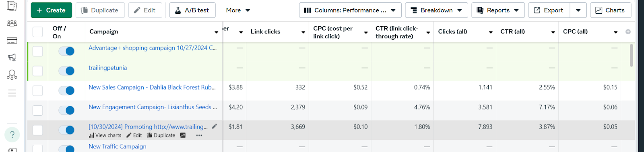Open Export options dropdown arrow
The image size is (644, 152).
tap(578, 10)
